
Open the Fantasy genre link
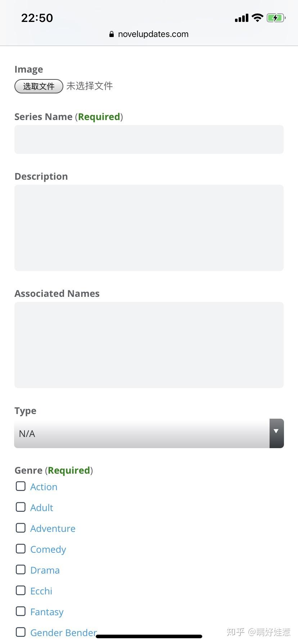pyautogui.click(x=47, y=612)
